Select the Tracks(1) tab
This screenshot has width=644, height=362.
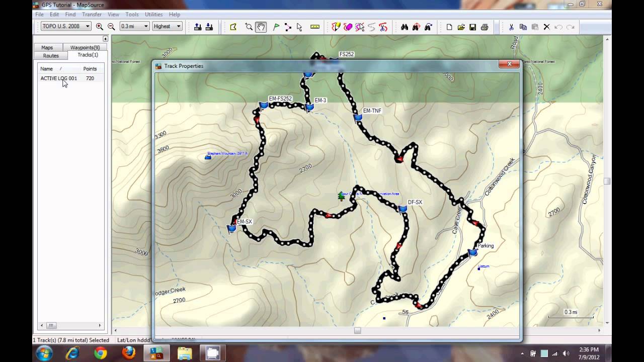coord(88,55)
